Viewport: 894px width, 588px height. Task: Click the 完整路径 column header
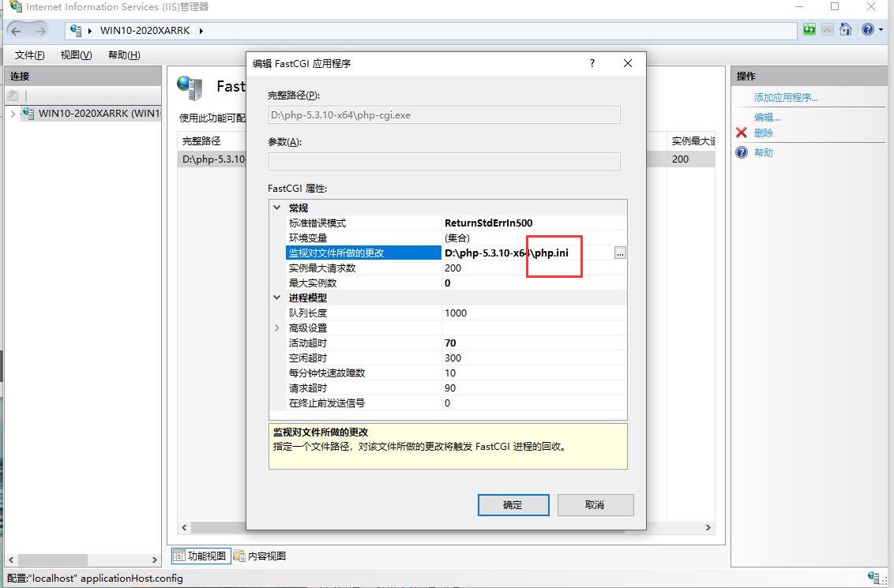pos(201,140)
